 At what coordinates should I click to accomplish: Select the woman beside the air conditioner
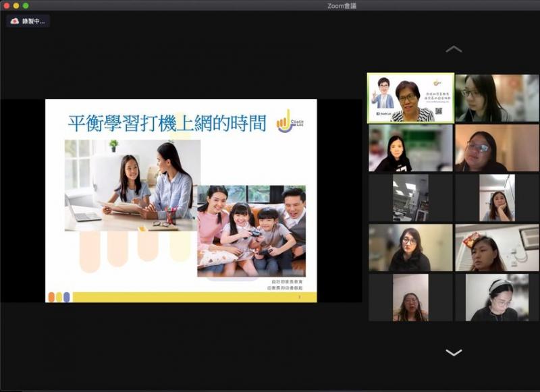497,248
